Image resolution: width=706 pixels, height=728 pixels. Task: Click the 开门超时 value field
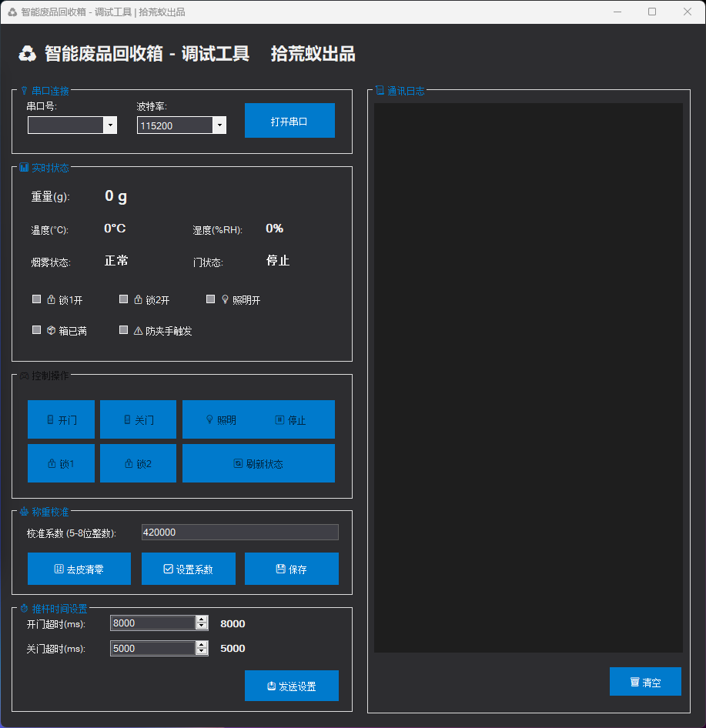point(152,623)
